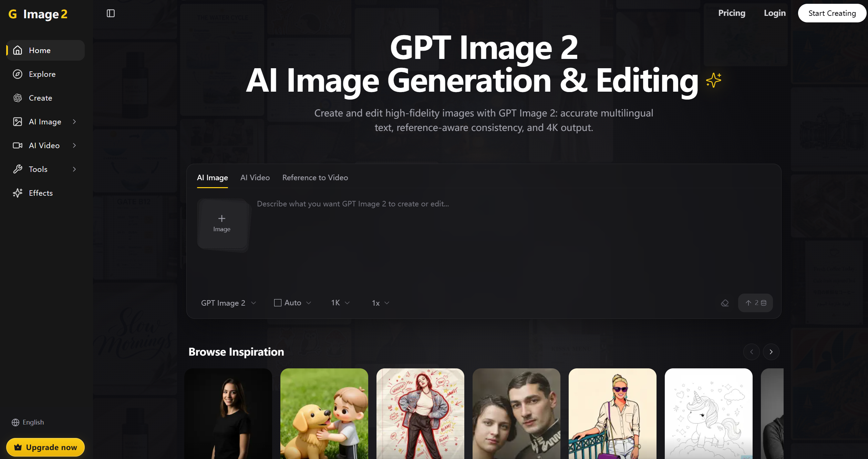868x459 pixels.
Task: Open the woman in black shirt thumbnail
Action: pyautogui.click(x=228, y=414)
